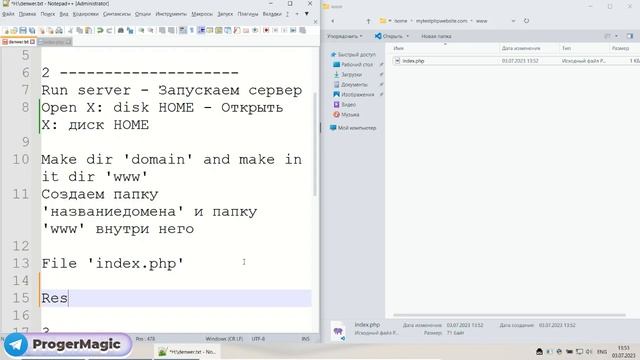Sort by the Дата изменения column header
Screen dimensions: 640x360
click(521, 48)
